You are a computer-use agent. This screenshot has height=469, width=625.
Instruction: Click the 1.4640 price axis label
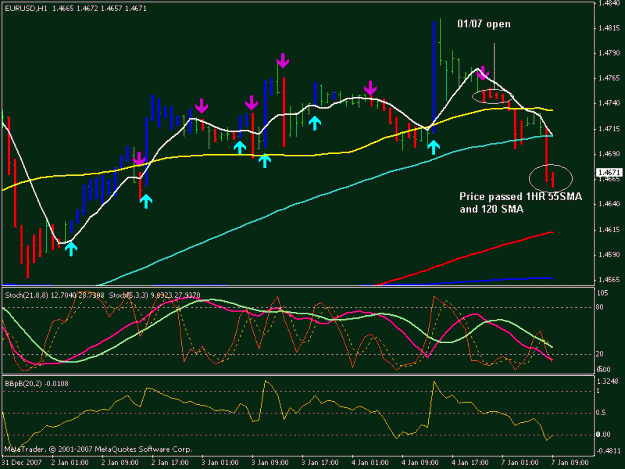[609, 204]
